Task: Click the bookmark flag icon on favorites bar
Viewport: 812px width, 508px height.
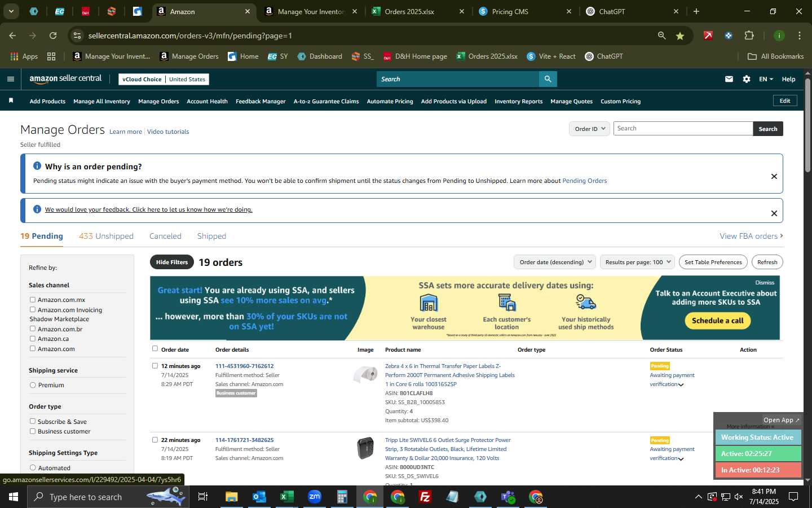Action: pyautogui.click(x=11, y=100)
